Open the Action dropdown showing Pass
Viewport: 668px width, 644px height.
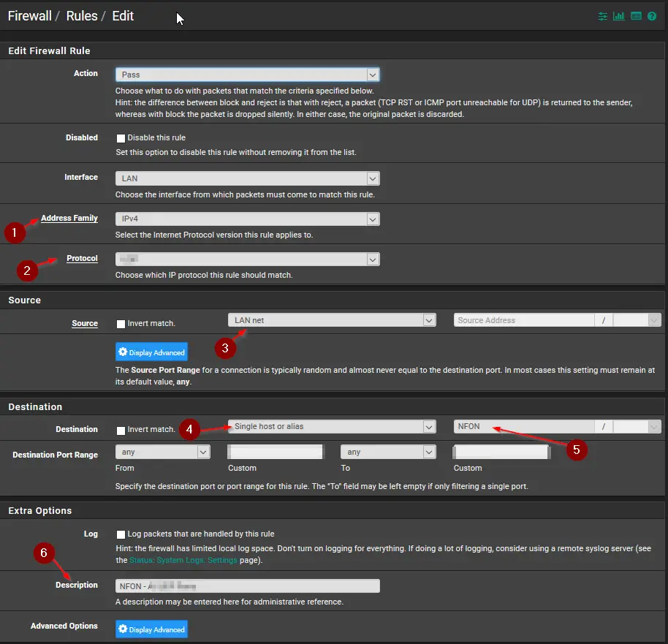tap(247, 75)
